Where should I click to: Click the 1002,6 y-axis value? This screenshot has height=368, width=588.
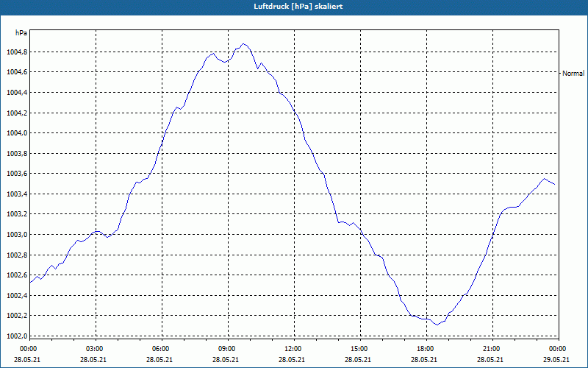point(17,275)
